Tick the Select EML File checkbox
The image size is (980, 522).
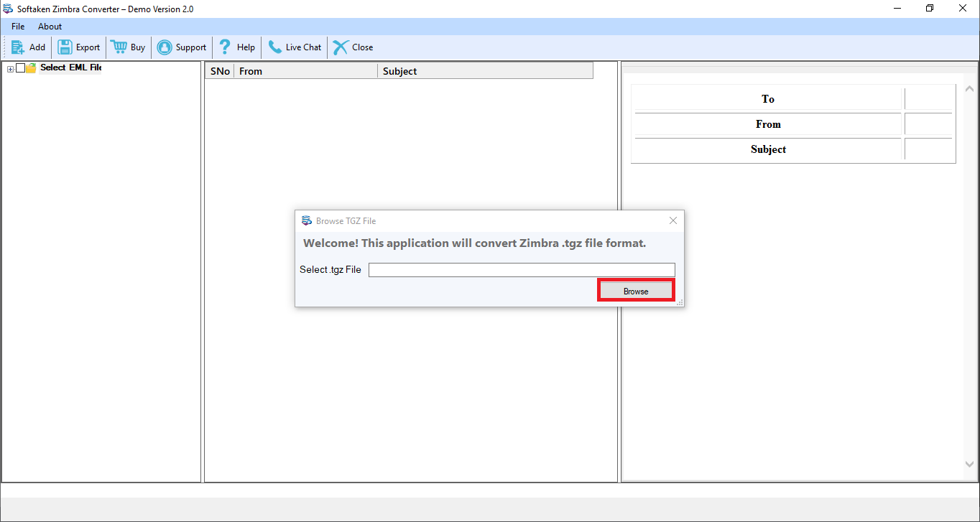tap(20, 68)
